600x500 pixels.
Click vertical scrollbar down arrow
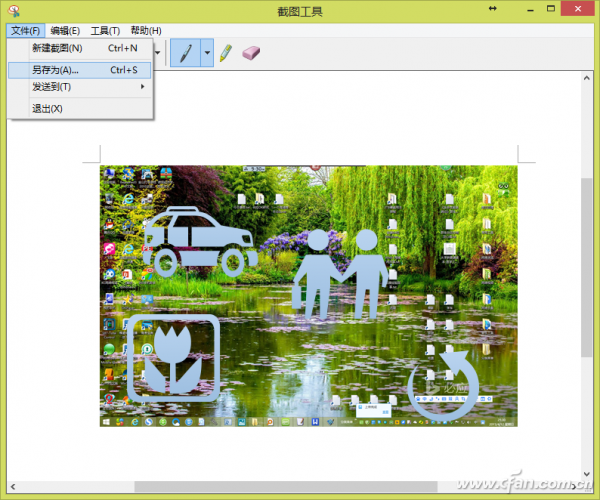[587, 474]
